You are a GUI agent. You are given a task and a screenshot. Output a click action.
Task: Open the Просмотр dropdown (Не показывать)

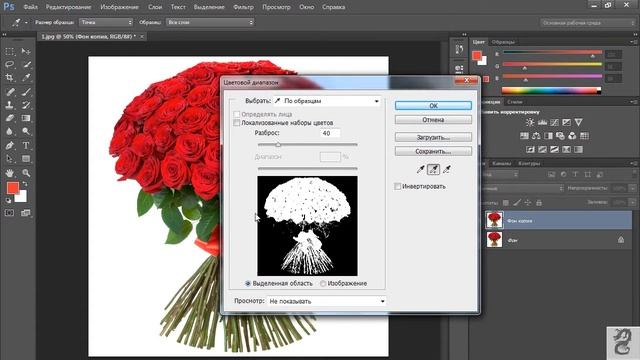click(x=326, y=301)
